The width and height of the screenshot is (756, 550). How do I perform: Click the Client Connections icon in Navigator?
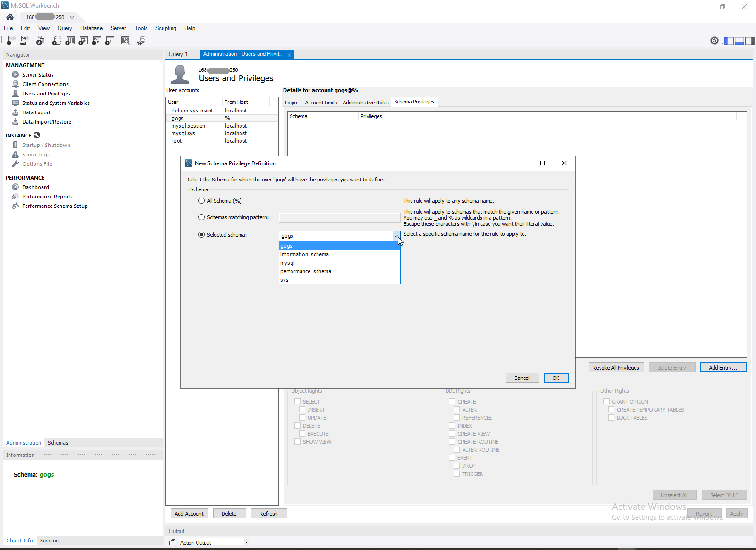[x=16, y=84]
